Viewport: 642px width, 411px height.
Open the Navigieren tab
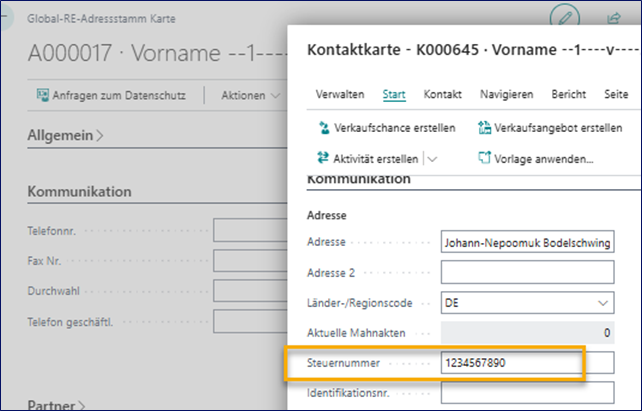(506, 94)
